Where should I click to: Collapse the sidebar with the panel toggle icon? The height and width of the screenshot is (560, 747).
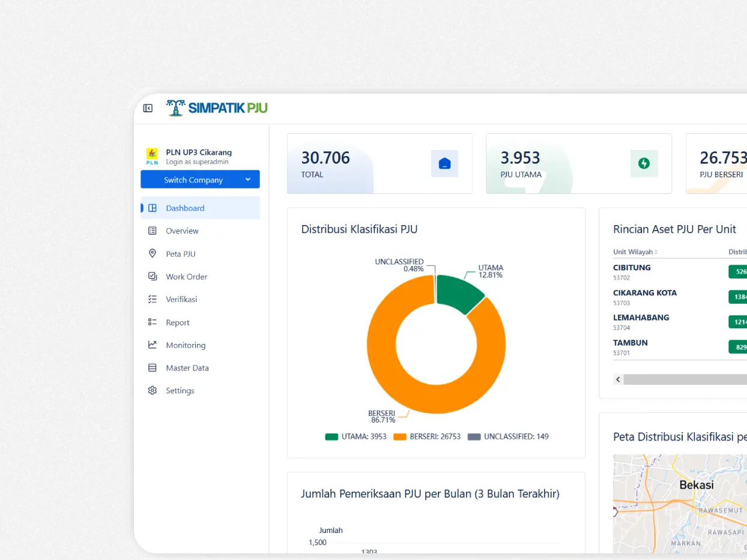(x=148, y=108)
